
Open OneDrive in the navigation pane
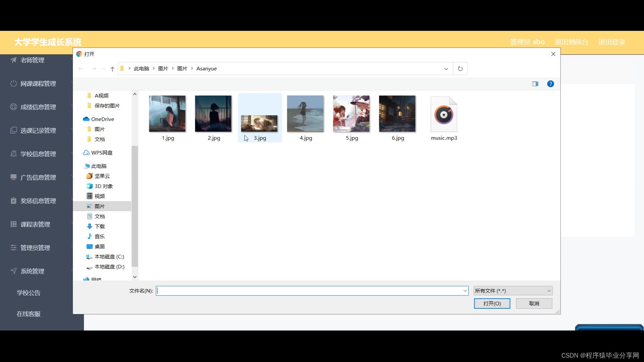pos(102,119)
